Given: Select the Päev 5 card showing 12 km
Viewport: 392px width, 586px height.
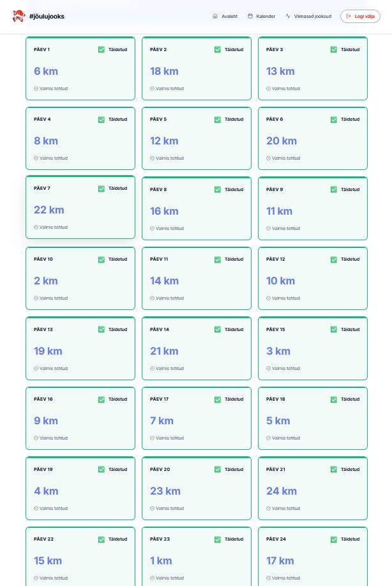Looking at the screenshot, I should [197, 138].
